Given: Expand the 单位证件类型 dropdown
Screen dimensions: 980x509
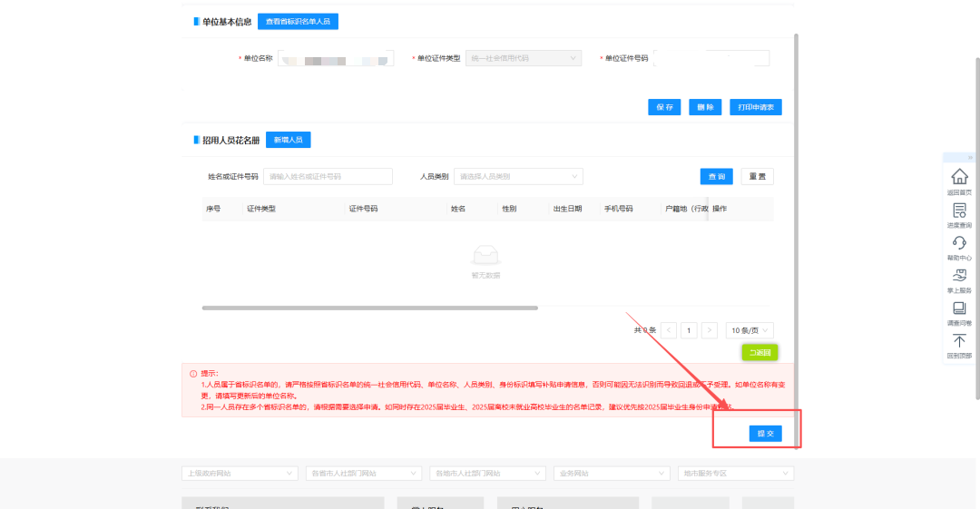Looking at the screenshot, I should [x=524, y=58].
